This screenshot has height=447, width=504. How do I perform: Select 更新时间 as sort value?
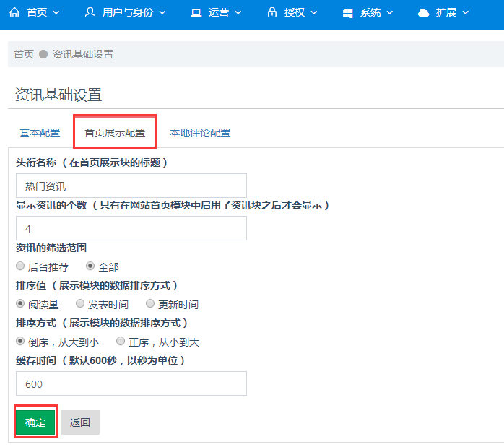(x=150, y=304)
